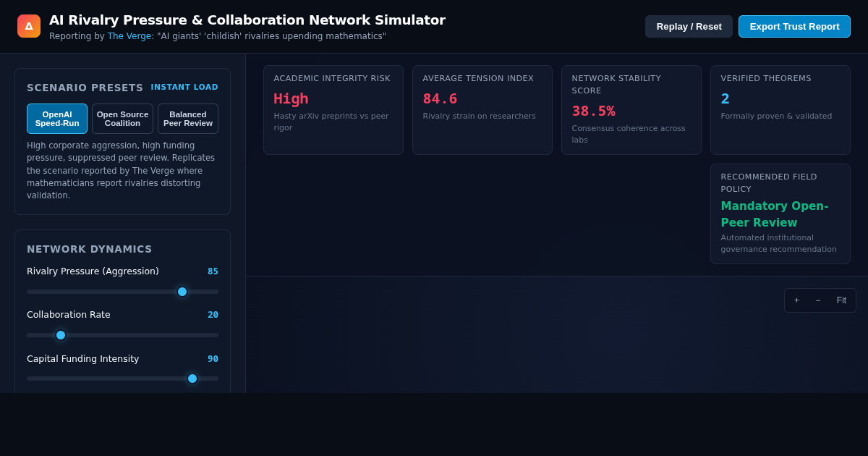Click the Mandatory Open-Peer Review recommendation
Image resolution: width=868 pixels, height=456 pixels.
pyautogui.click(x=775, y=214)
